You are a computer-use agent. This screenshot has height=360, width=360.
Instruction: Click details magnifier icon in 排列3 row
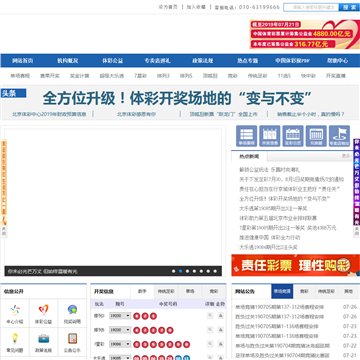210,315
